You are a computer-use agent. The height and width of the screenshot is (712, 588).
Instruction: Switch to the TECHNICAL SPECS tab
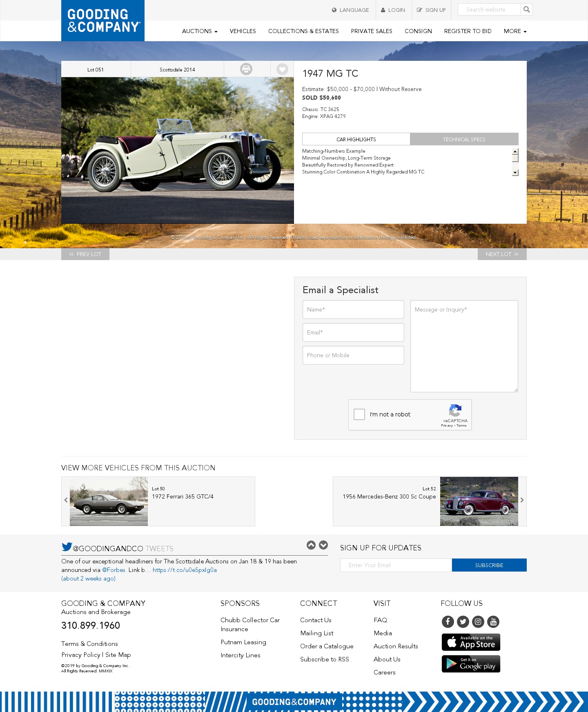pyautogui.click(x=464, y=139)
